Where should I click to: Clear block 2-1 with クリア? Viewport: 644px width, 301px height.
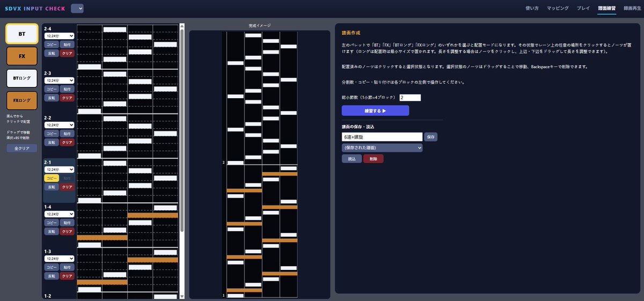point(67,187)
